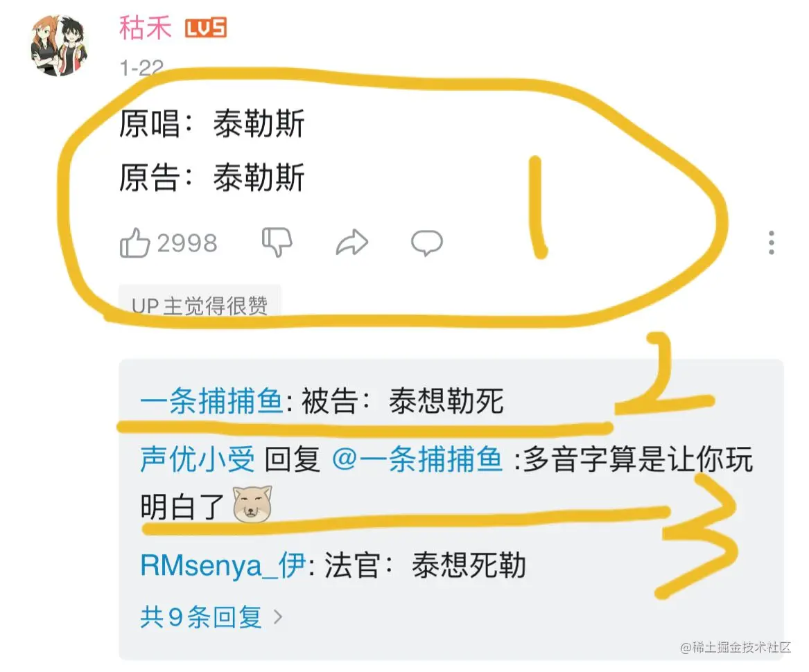This screenshot has width=809, height=672.
Task: Tap the chevron next to 共9条回复
Action: point(278,617)
